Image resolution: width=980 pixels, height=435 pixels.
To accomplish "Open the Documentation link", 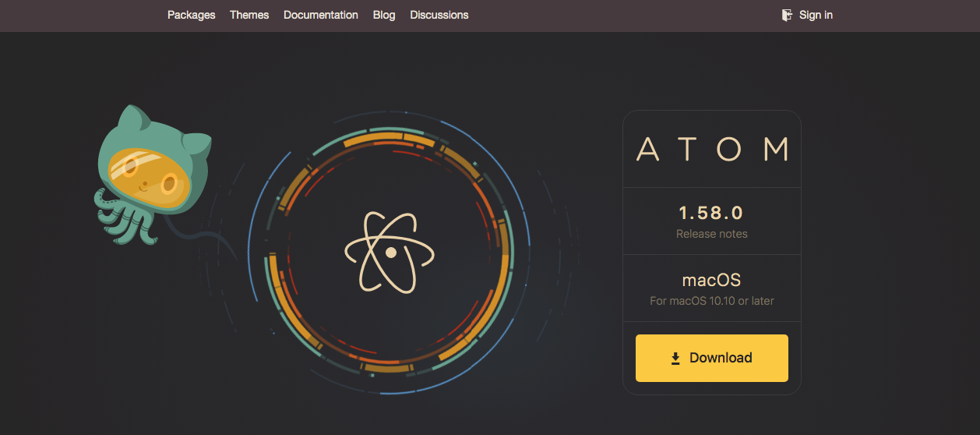I will [321, 15].
